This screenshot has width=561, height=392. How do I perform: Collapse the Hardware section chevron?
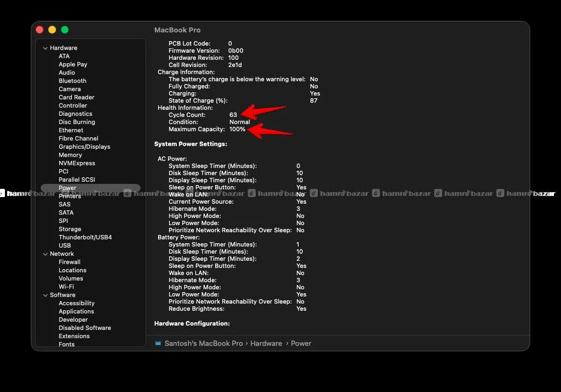click(x=46, y=48)
